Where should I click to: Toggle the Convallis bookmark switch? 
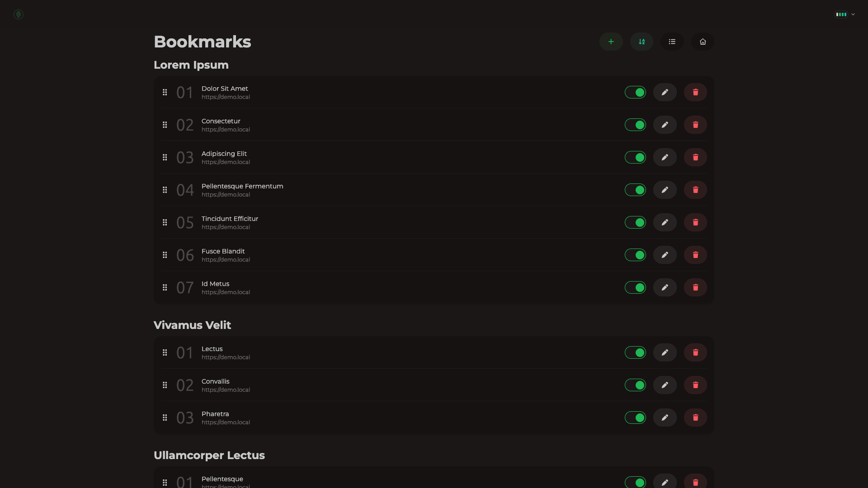[635, 385]
